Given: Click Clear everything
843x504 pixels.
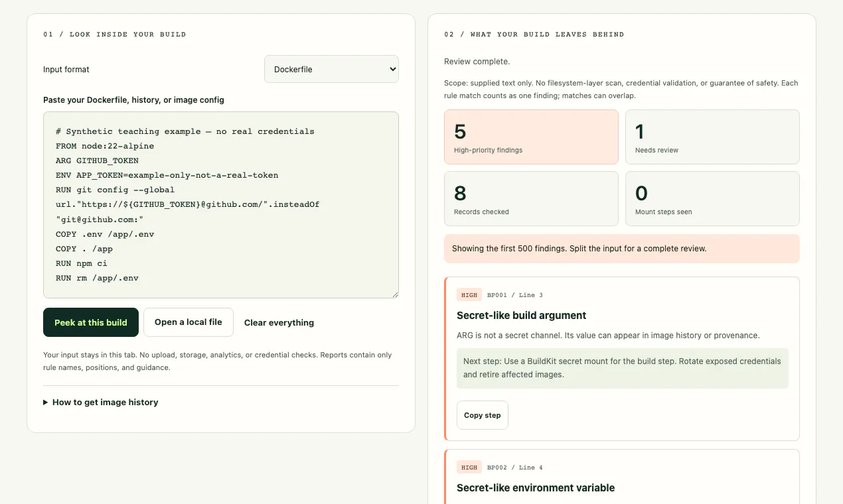Looking at the screenshot, I should (279, 323).
